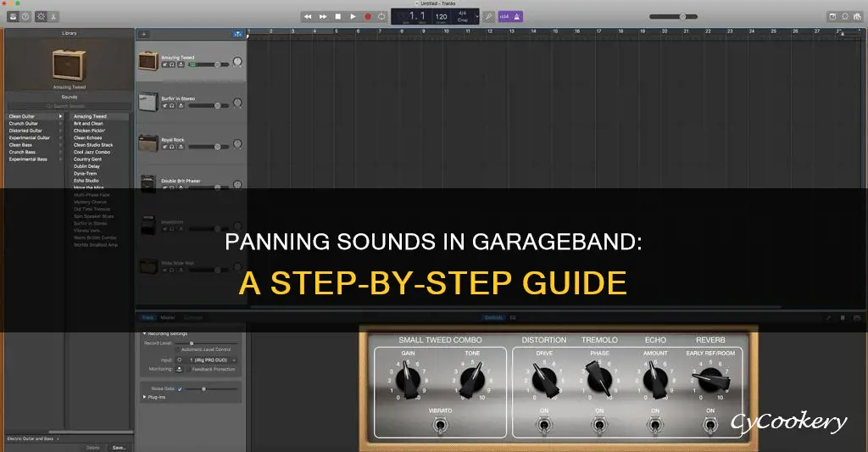Click the Monitoring button in Recording Settings
Screen dimensions: 868x452
point(180,369)
